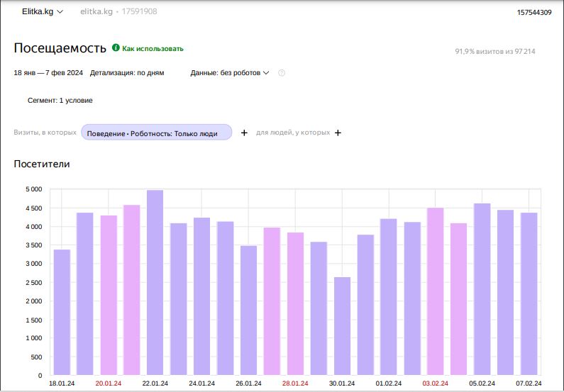The height and width of the screenshot is (392, 564).
Task: Click the для людей, у которых label
Action: [x=293, y=133]
